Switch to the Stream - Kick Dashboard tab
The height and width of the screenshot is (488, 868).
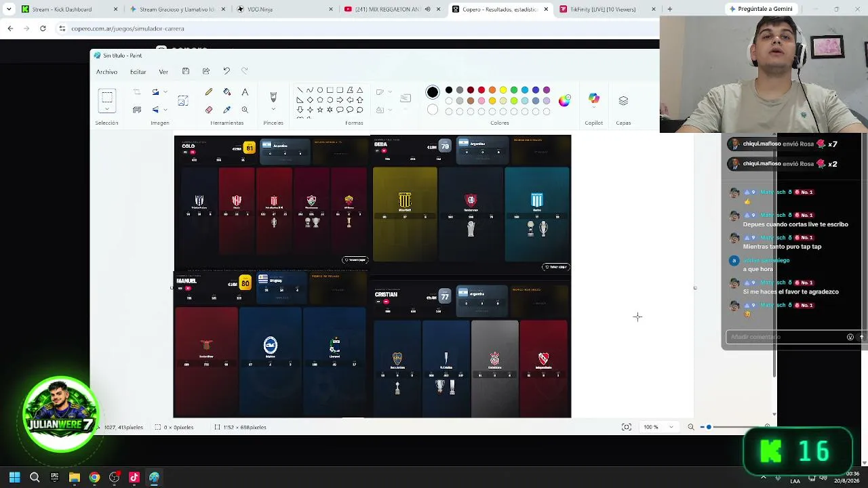click(x=71, y=9)
